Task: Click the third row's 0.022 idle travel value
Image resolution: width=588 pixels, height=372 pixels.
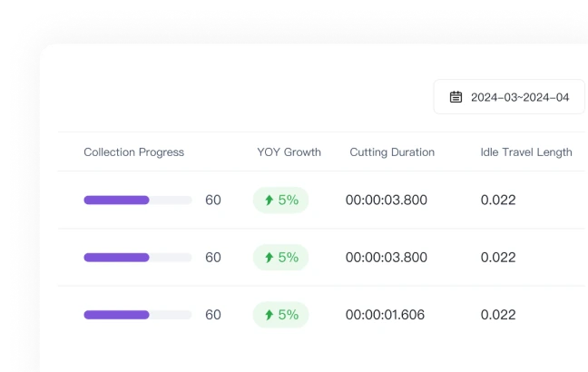Action: click(x=498, y=315)
